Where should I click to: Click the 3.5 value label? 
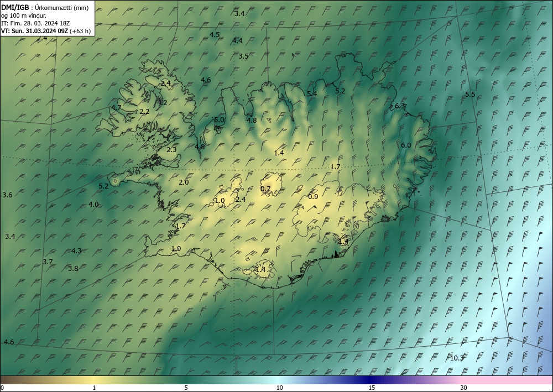click(243, 56)
